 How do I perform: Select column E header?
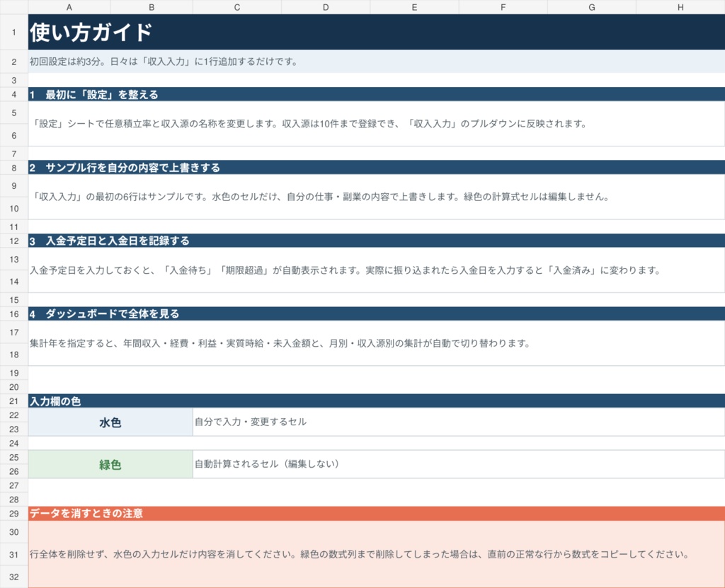(414, 7)
